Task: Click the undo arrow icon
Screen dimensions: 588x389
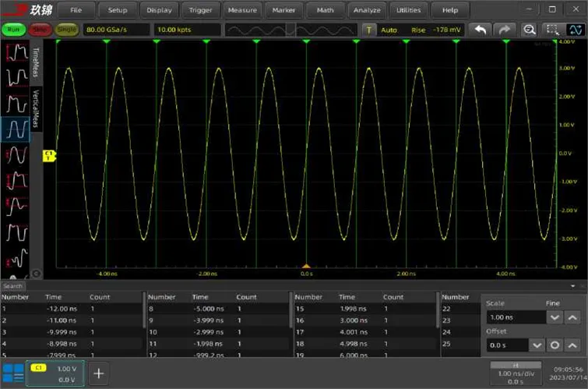Action: click(481, 30)
